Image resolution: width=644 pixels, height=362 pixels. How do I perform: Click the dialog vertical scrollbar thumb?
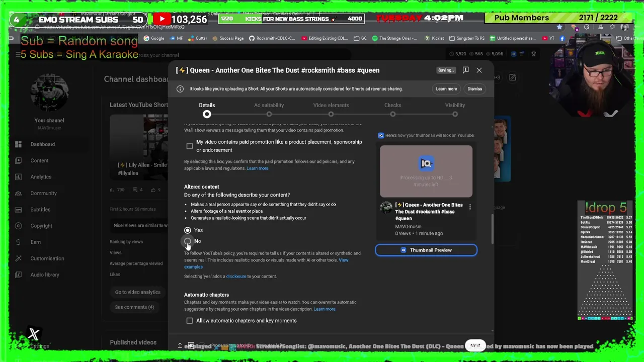tap(492, 228)
